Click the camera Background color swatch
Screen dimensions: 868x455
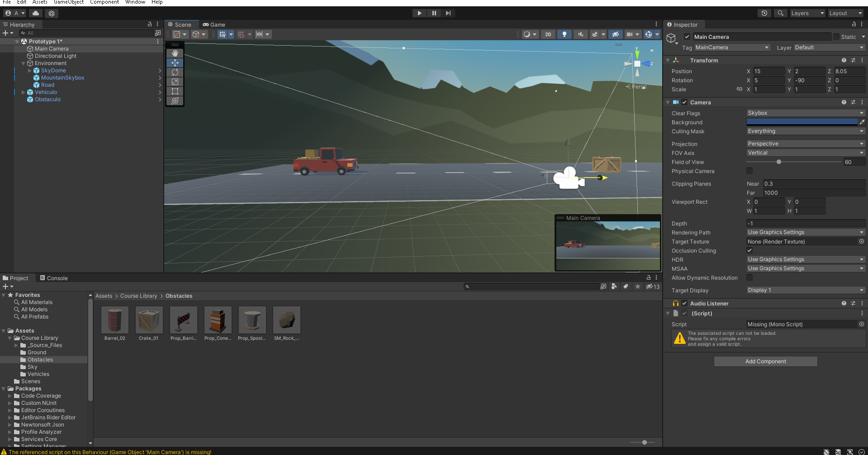click(x=802, y=122)
